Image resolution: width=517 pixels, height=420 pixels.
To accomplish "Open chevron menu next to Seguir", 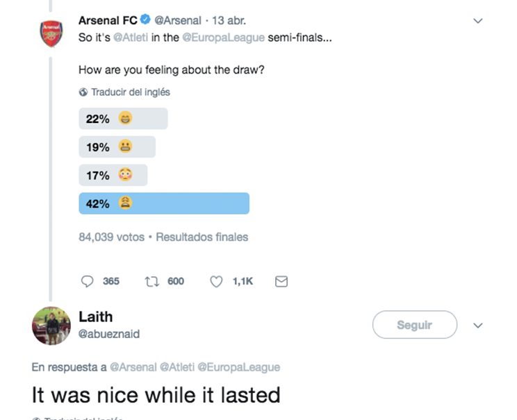I will [477, 325].
